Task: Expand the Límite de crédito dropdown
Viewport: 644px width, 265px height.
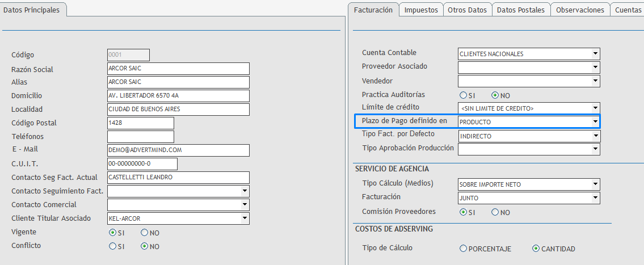Action: (x=595, y=108)
